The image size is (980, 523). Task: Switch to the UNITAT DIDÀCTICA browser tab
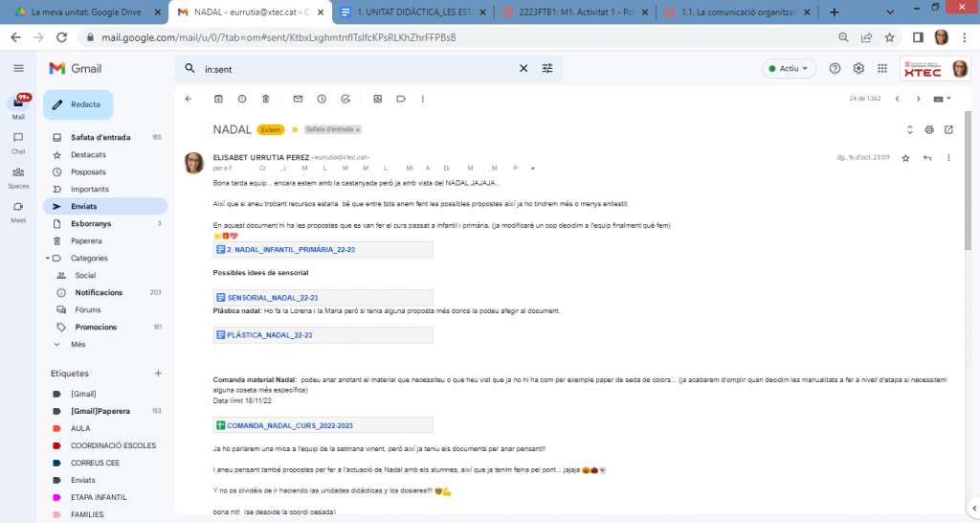click(413, 12)
